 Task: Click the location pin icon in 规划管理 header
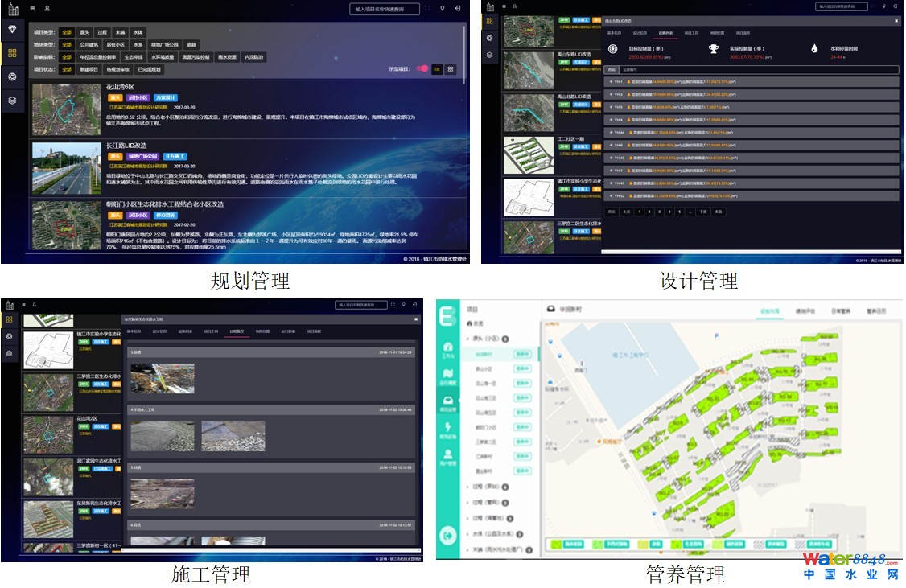pyautogui.click(x=442, y=9)
